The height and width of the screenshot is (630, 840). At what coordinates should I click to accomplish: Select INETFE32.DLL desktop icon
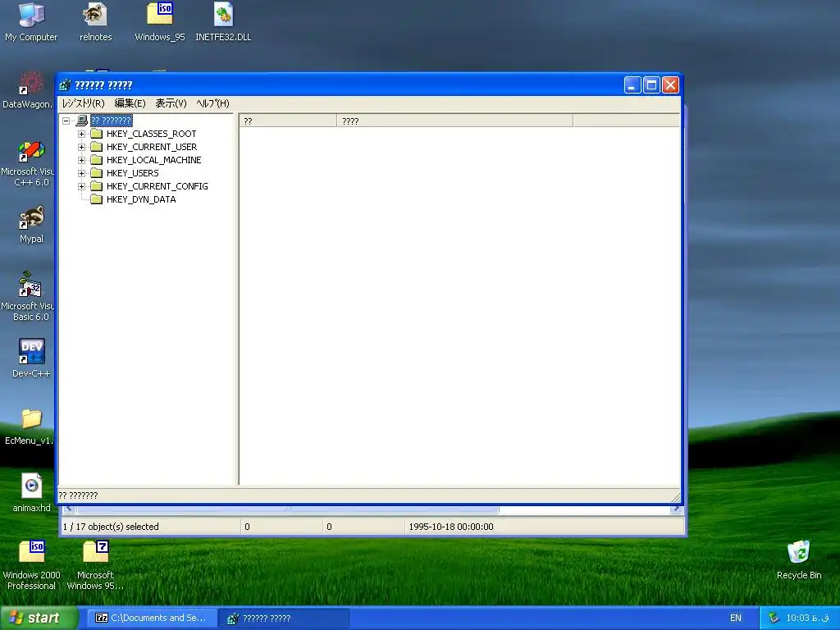click(x=223, y=22)
